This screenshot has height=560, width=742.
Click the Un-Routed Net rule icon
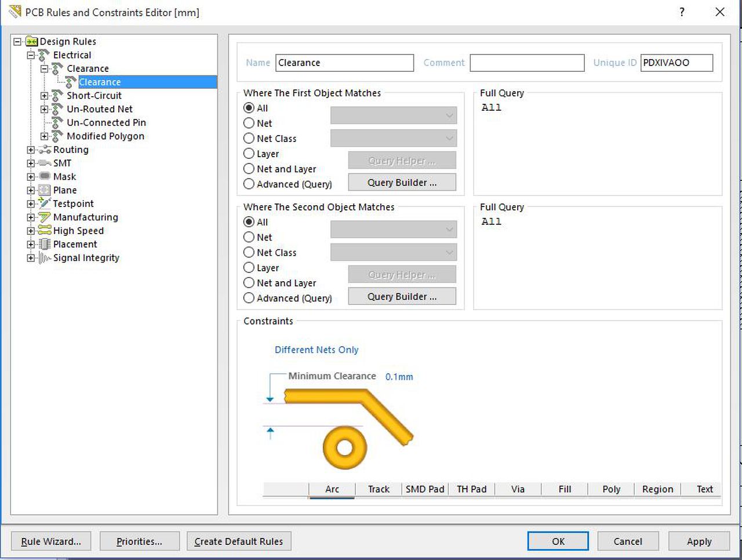click(x=57, y=109)
